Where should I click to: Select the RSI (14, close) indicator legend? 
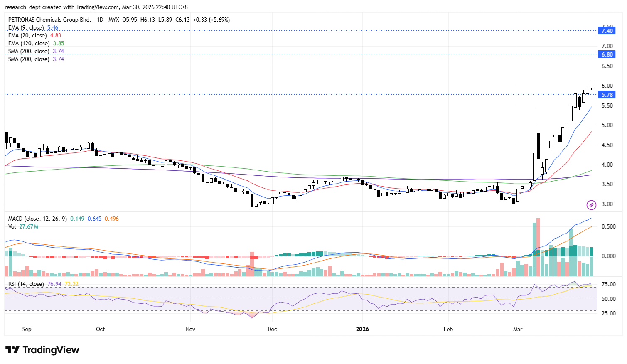click(26, 284)
